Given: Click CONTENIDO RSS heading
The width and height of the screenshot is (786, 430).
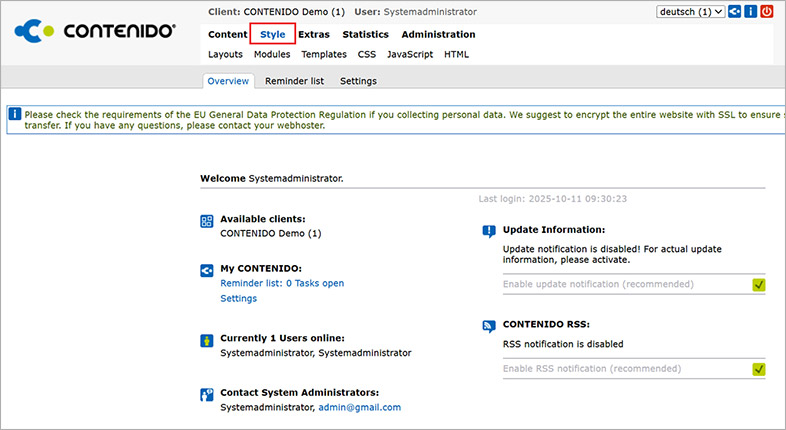Looking at the screenshot, I should pyautogui.click(x=546, y=324).
